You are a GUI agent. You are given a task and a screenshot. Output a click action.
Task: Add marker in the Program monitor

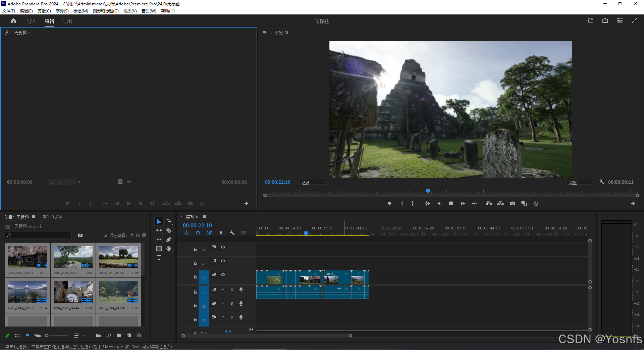tap(389, 204)
